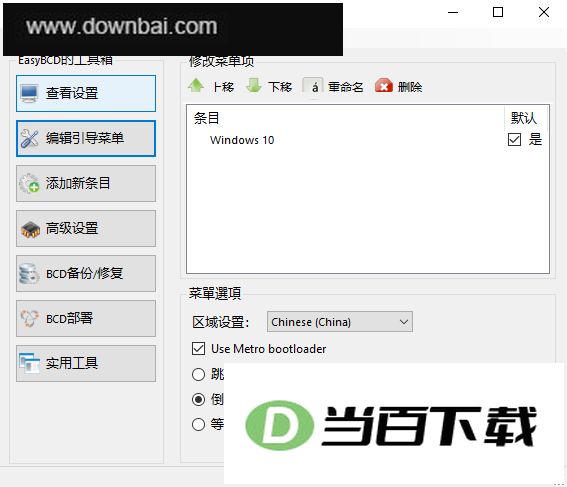Viewport: 567px width, 487px height.
Task: Click the 重命名 rename icon
Action: click(x=313, y=86)
